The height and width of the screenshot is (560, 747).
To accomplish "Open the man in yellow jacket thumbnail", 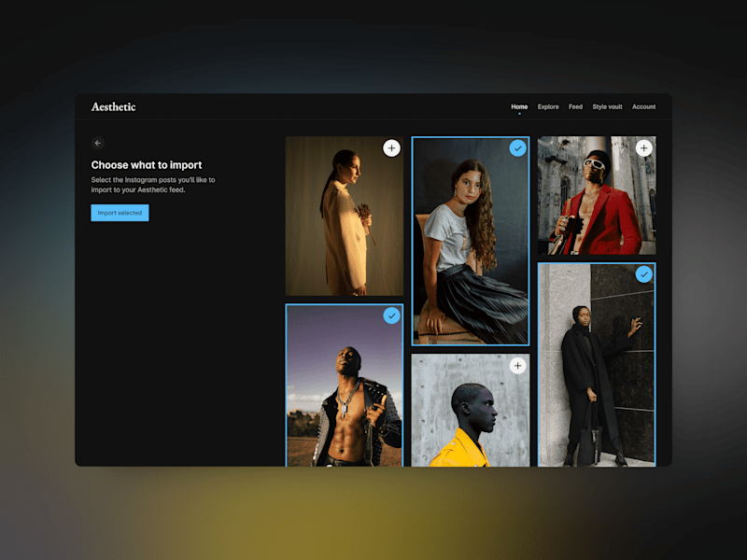I will point(471,410).
